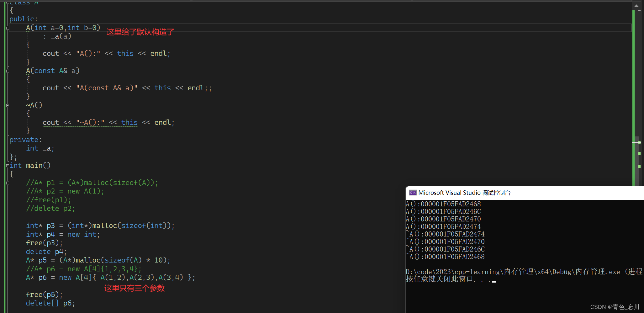This screenshot has height=313, width=644.
Task: Click console output '~A():000001F05FAD2474'
Action: point(445,234)
